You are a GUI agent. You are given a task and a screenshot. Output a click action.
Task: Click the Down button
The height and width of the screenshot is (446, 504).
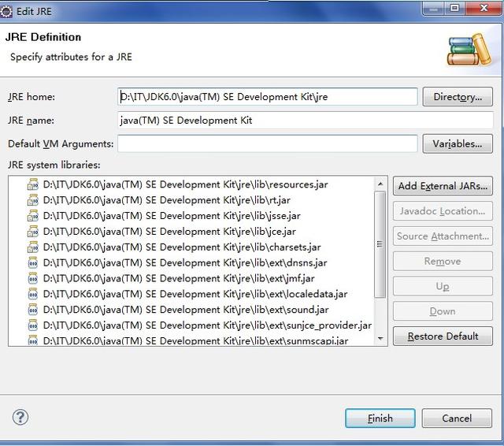tap(443, 311)
